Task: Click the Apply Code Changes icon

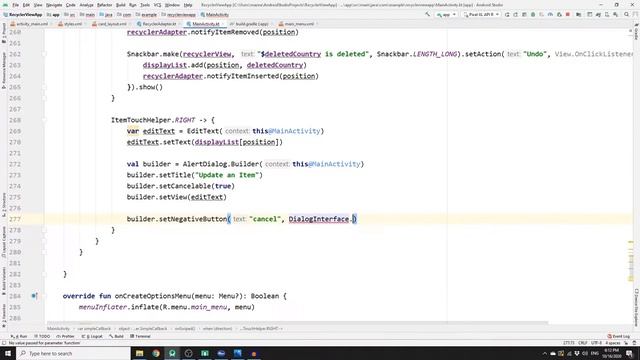Action: click(x=524, y=15)
